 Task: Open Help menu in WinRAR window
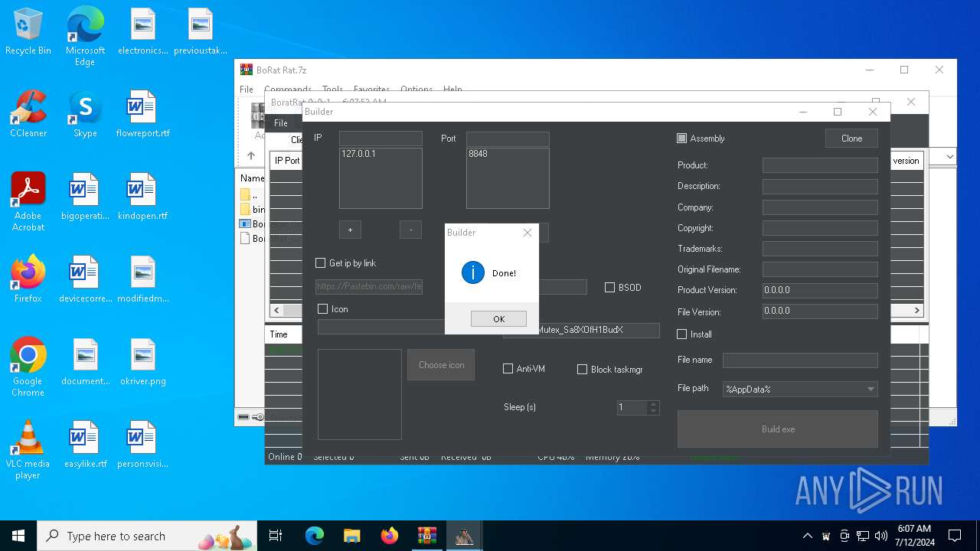452,90
